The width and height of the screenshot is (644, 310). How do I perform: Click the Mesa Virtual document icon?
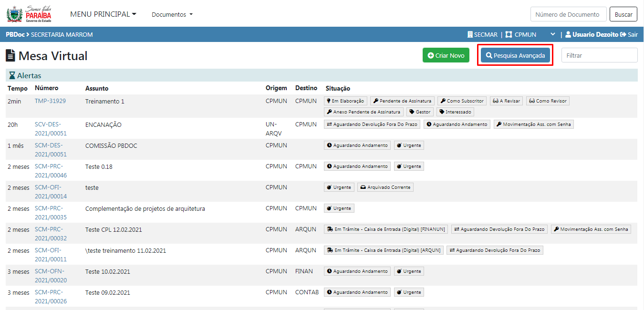point(10,56)
